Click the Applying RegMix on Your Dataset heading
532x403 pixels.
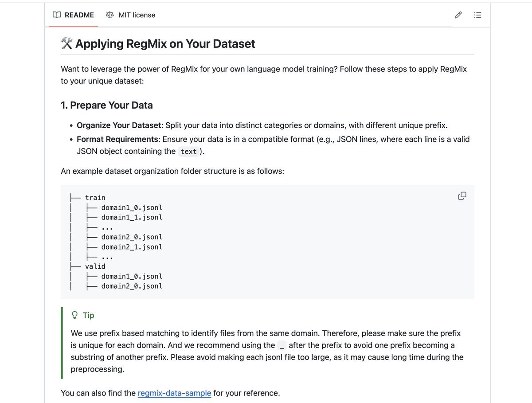click(x=165, y=44)
